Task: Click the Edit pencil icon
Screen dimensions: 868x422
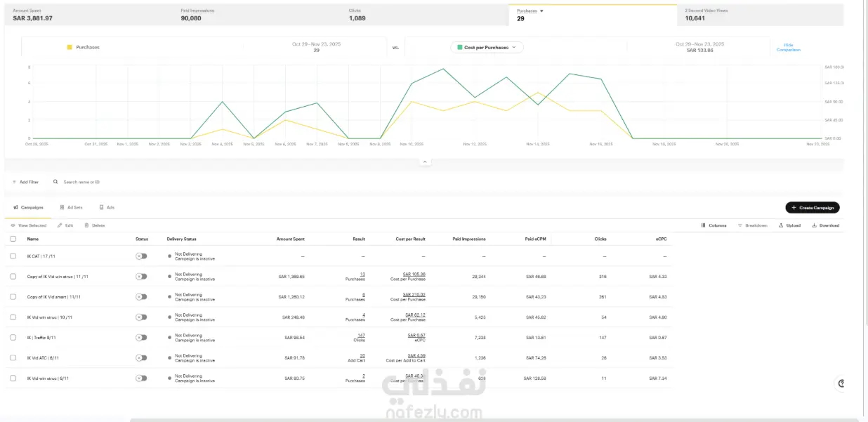Action: 60,225
